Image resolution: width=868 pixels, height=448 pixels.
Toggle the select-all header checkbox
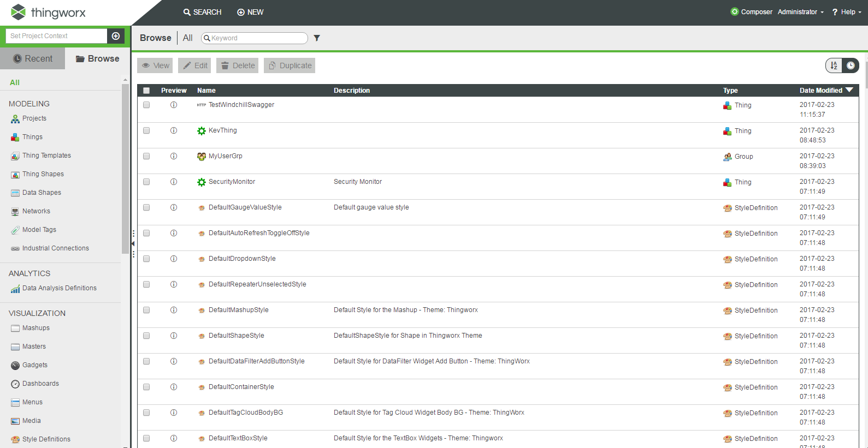pos(146,91)
